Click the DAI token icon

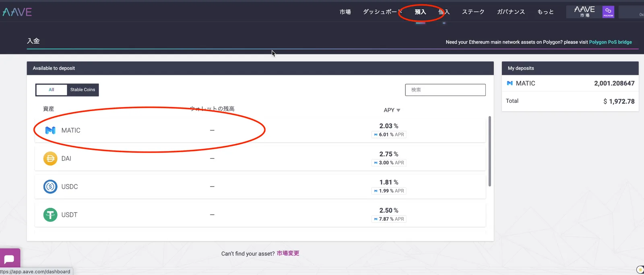(50, 159)
